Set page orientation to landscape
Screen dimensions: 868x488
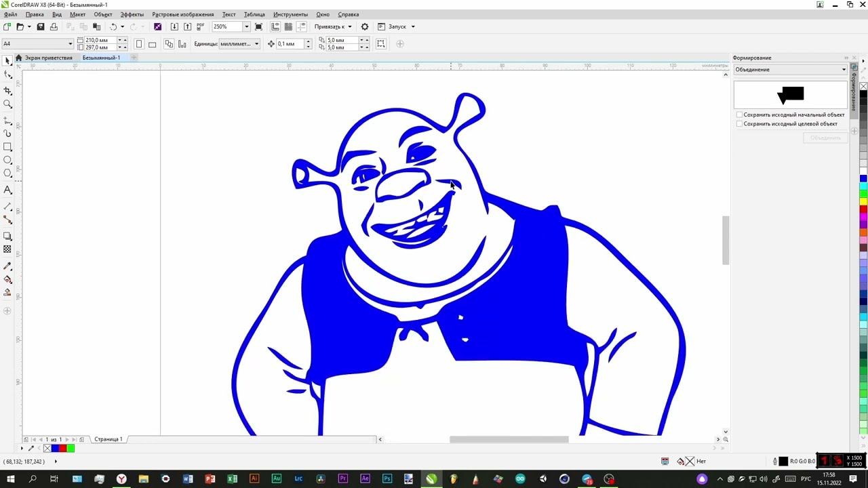[x=152, y=44]
